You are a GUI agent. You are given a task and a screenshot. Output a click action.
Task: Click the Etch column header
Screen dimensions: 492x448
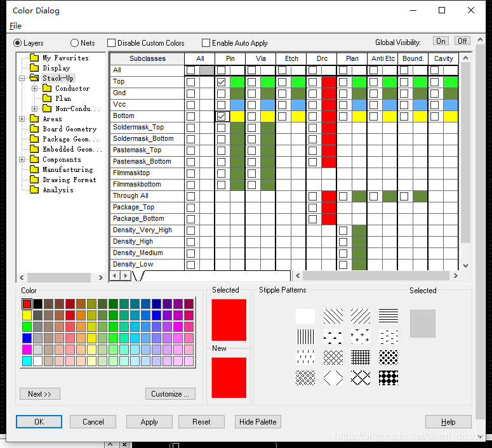(x=291, y=58)
